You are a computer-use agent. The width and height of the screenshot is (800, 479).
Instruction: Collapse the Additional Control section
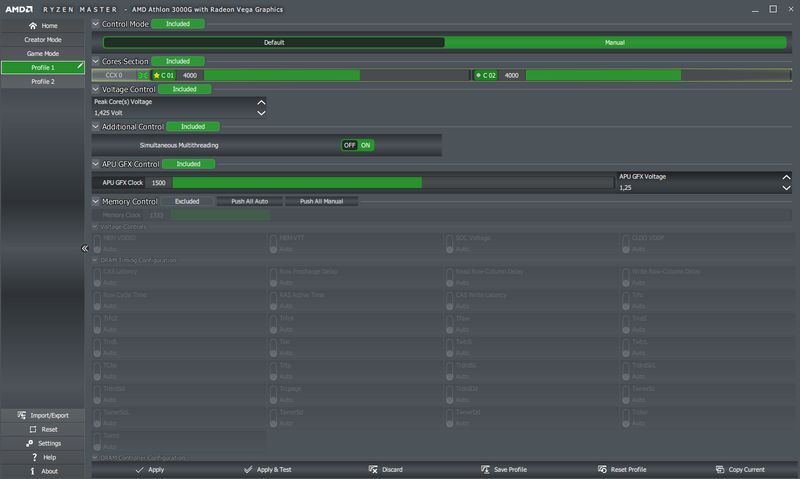[x=95, y=126]
